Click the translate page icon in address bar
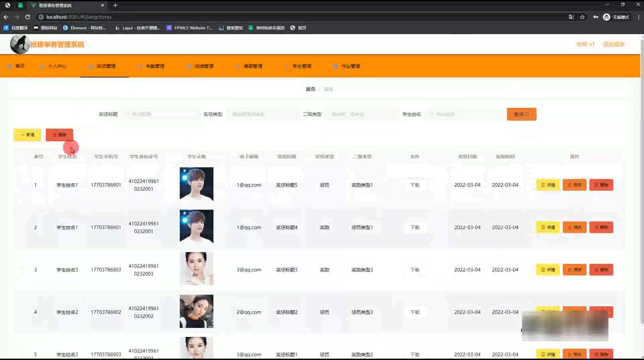 click(x=571, y=17)
